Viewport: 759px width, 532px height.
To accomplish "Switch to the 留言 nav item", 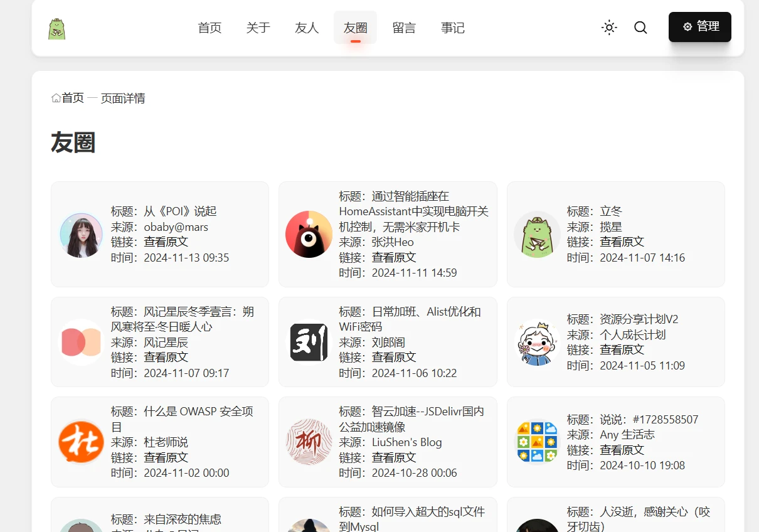I will (404, 28).
